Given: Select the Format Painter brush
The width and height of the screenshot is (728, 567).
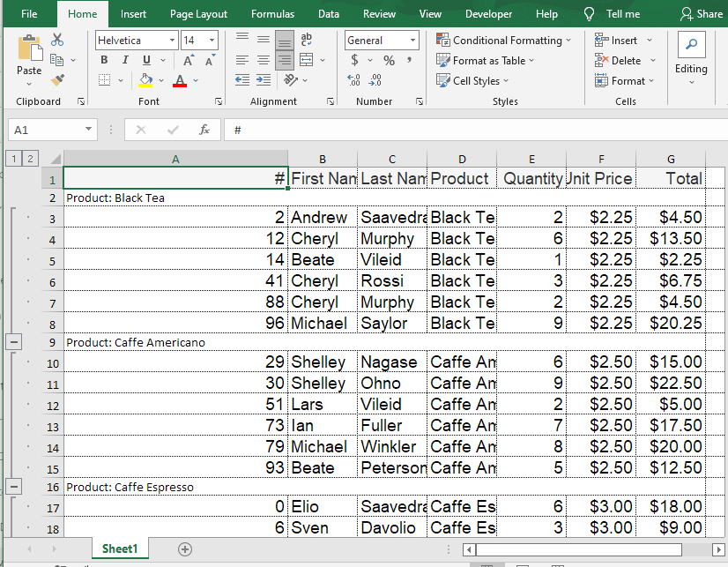Looking at the screenshot, I should click(x=57, y=80).
